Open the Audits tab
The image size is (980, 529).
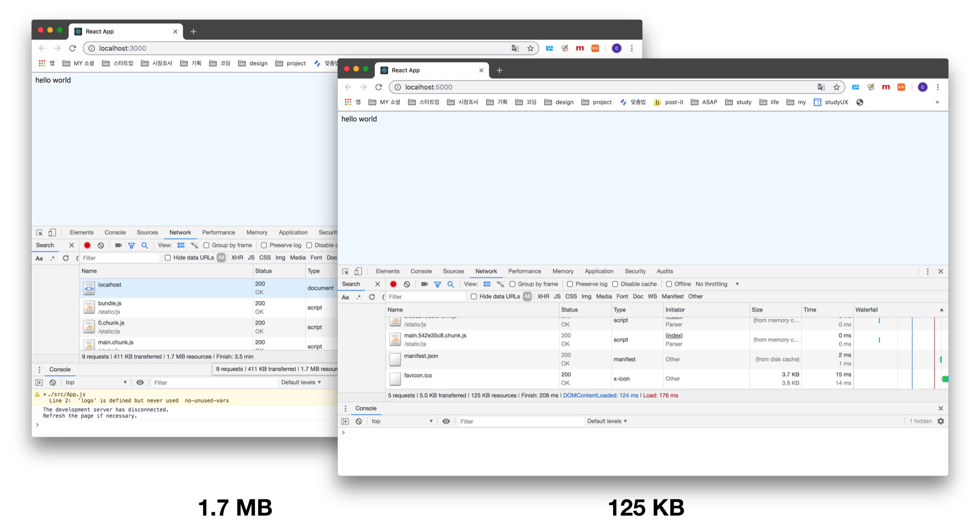click(664, 271)
